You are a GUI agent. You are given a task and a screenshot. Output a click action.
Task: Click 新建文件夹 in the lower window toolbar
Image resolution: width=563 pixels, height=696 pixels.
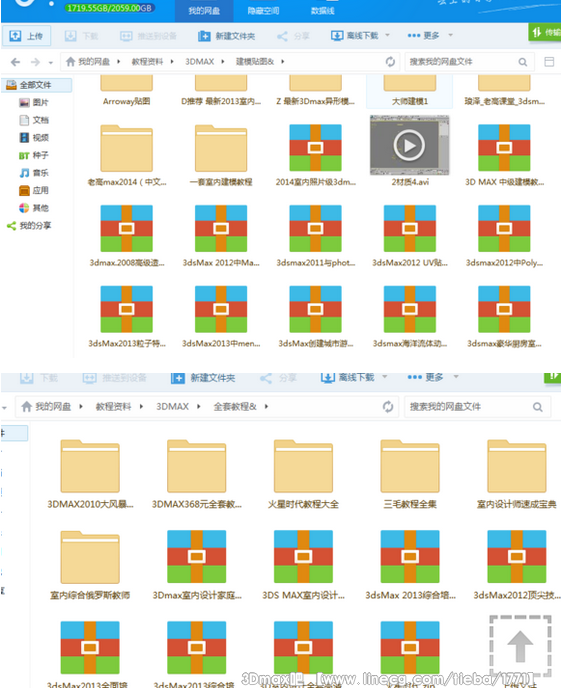click(203, 378)
